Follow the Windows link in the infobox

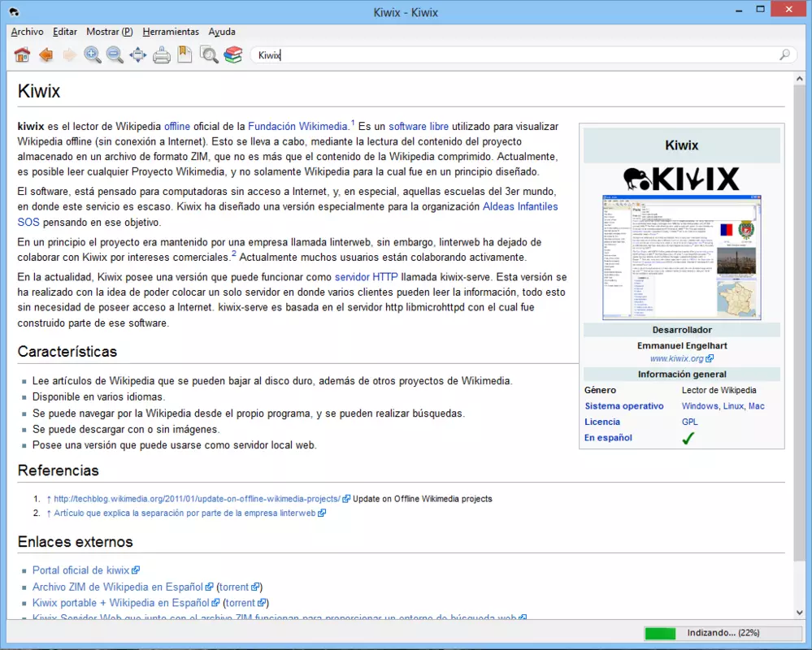click(x=700, y=405)
